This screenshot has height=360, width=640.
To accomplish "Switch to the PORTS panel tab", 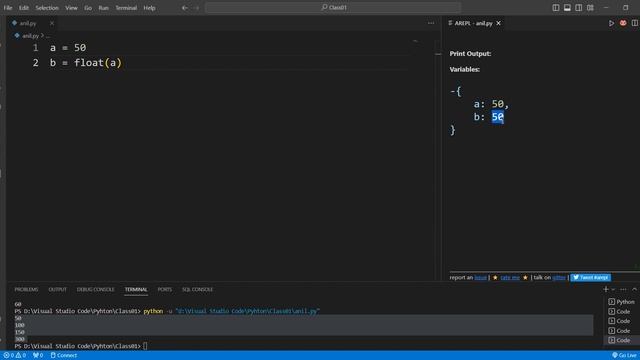I will 164,289.
